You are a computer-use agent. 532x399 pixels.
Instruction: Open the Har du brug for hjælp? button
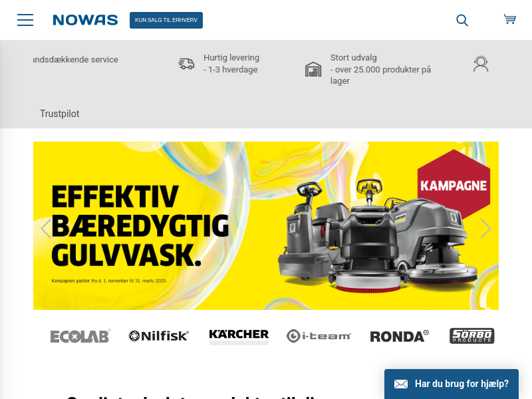click(452, 384)
